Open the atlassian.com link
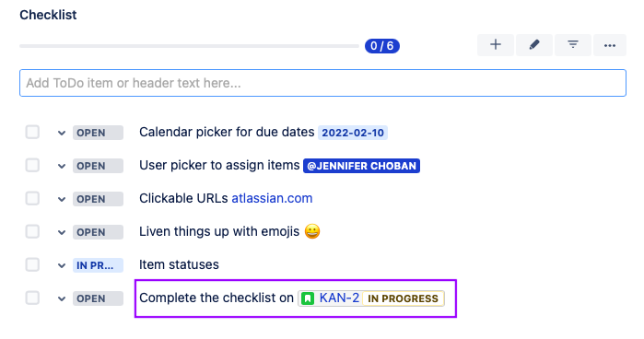 point(272,198)
